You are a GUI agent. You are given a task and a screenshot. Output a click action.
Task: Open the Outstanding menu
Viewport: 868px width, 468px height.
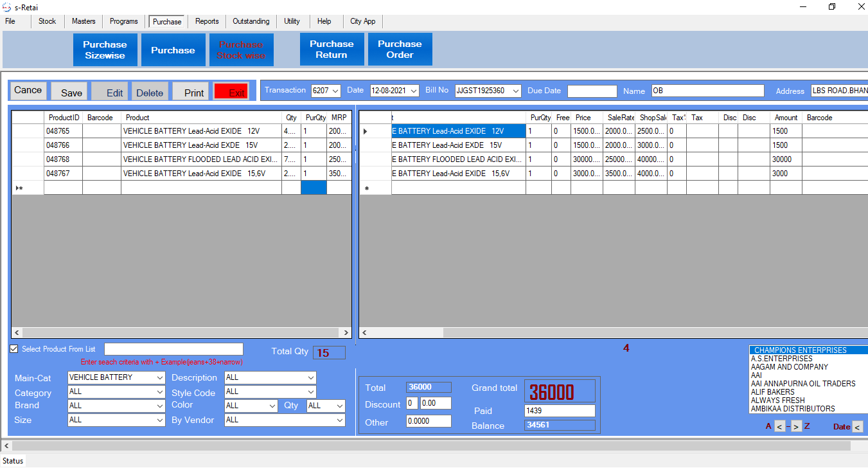[251, 21]
